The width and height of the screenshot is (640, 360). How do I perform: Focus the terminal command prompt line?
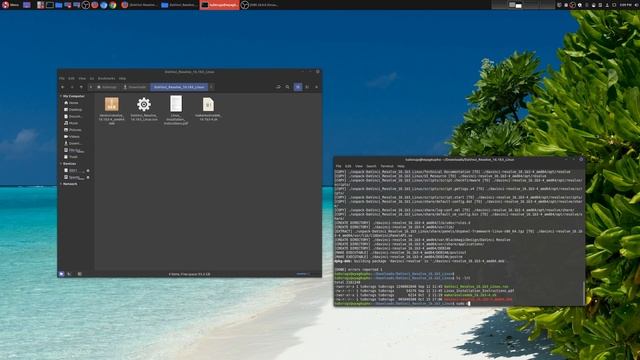tap(459, 304)
